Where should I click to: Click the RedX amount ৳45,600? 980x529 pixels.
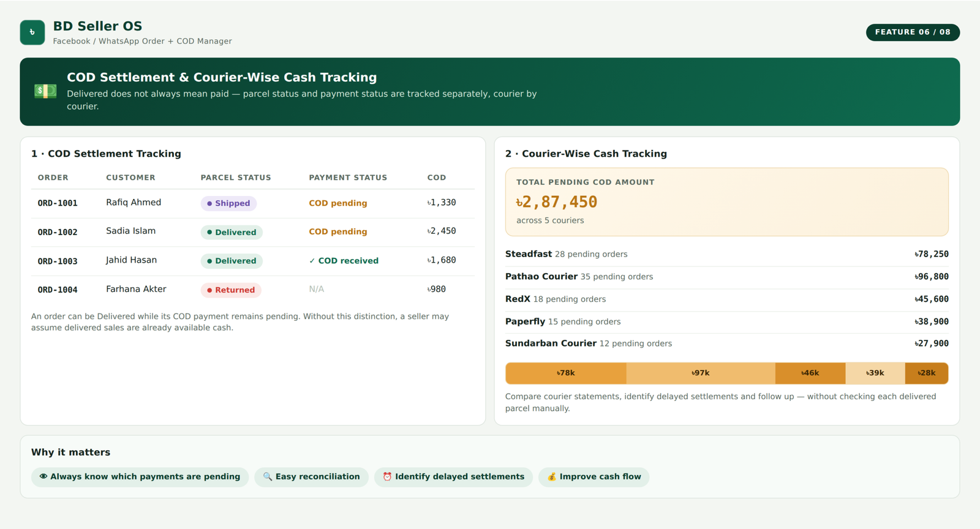[x=932, y=299]
